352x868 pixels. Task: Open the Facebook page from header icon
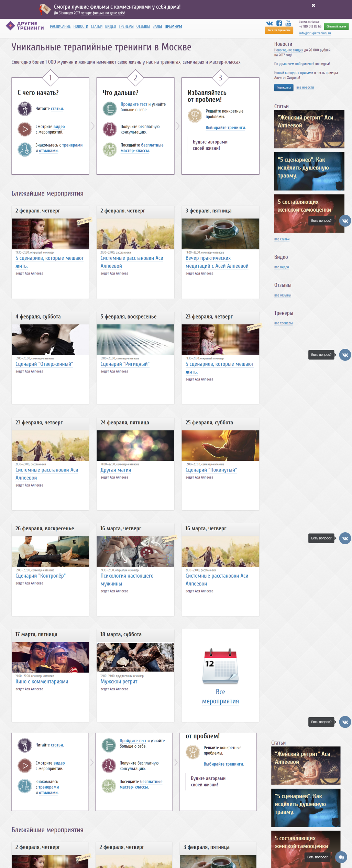click(279, 23)
